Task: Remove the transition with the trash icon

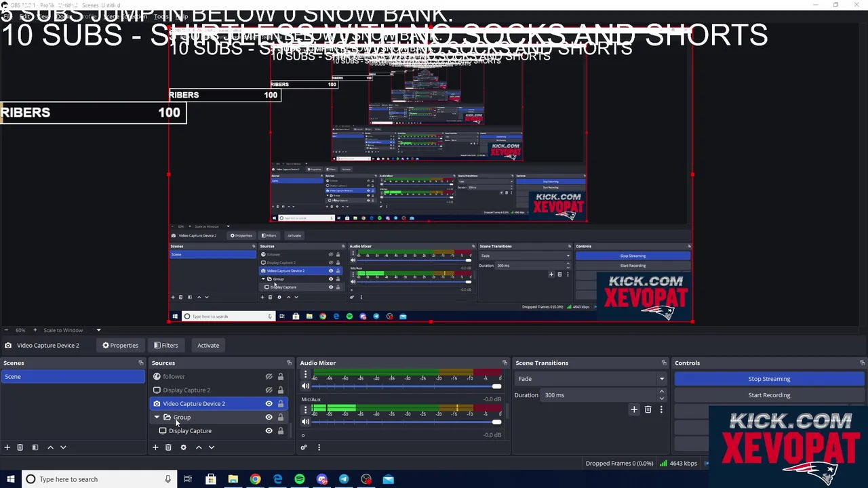Action: [x=648, y=409]
